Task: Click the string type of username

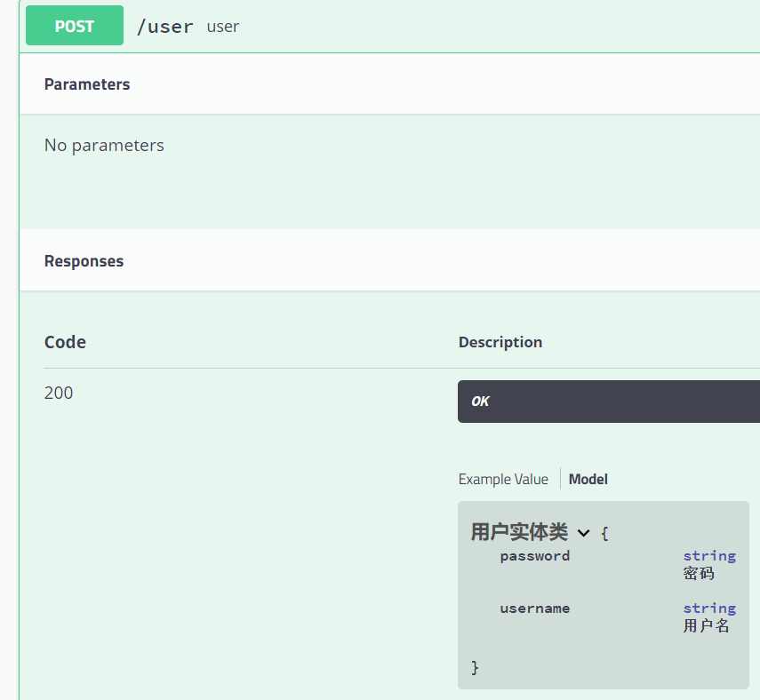Action: [709, 608]
